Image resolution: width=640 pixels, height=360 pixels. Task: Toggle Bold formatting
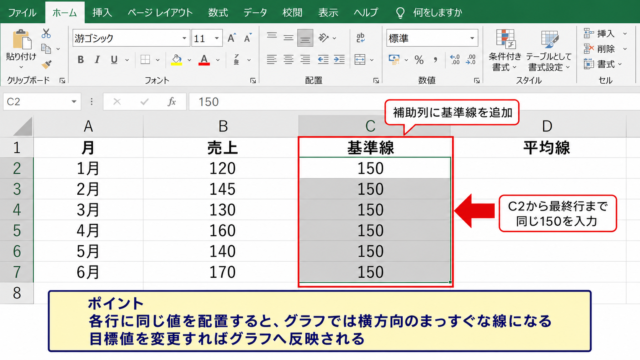tap(80, 60)
